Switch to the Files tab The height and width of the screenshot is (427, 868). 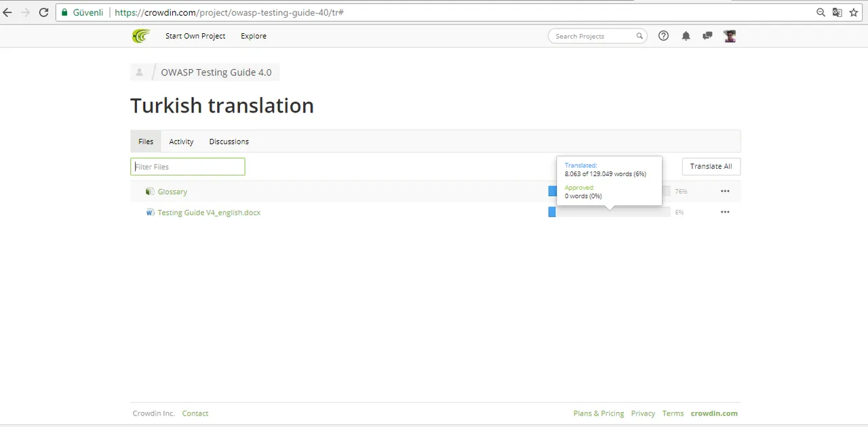pyautogui.click(x=146, y=142)
